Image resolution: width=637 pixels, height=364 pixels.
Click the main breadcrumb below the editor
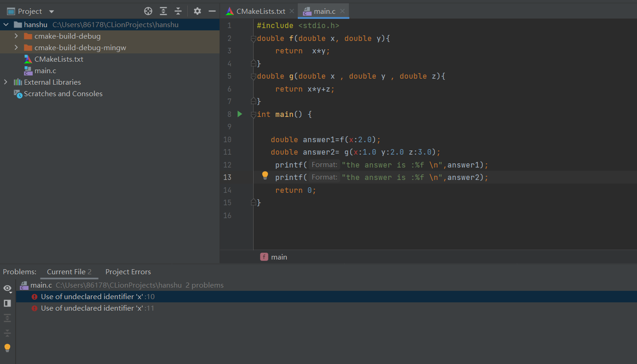tap(279, 257)
